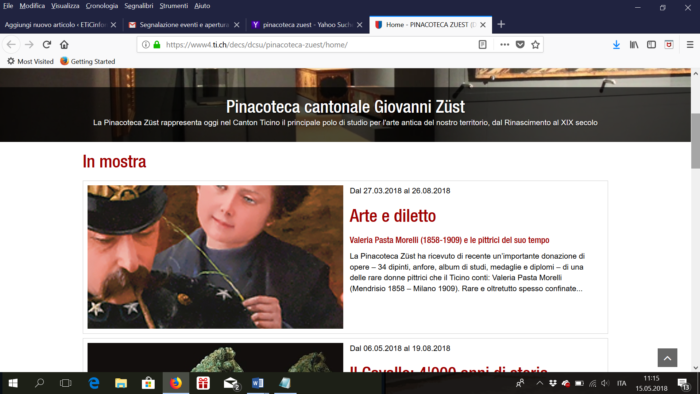Open the Segnalibri menu
The height and width of the screenshot is (394, 700).
tap(139, 6)
